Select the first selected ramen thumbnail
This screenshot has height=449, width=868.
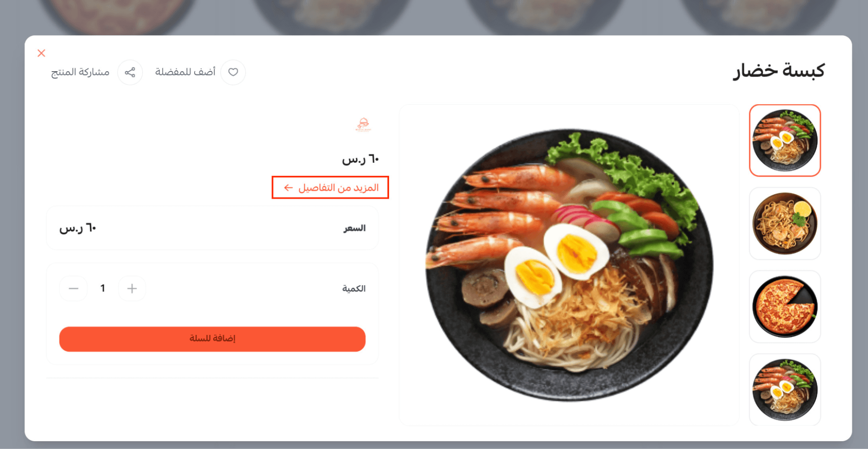(x=785, y=140)
